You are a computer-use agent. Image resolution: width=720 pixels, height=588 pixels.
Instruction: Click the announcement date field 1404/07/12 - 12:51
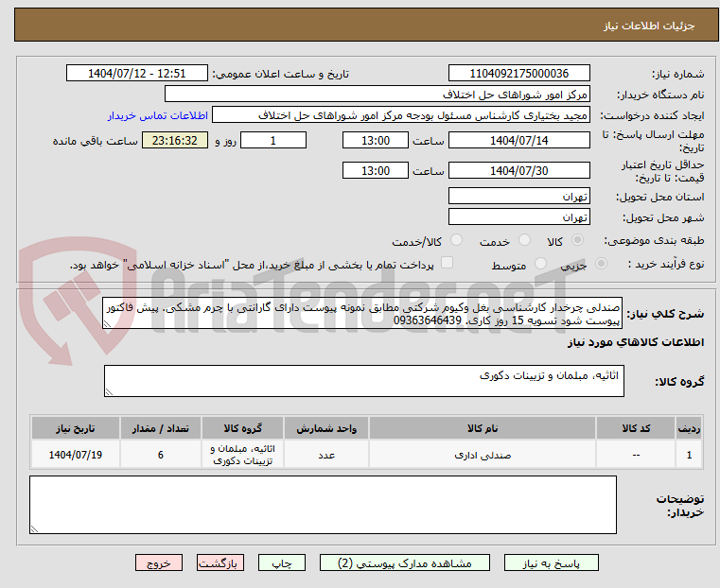point(137,74)
